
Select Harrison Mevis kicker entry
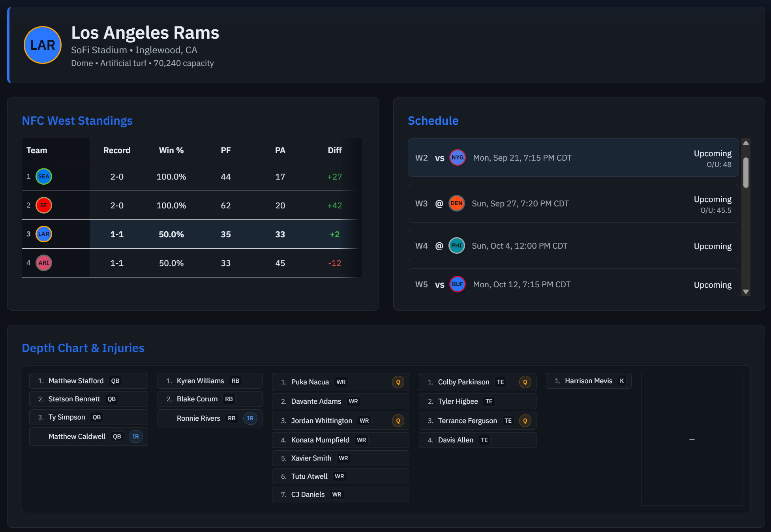tap(589, 381)
